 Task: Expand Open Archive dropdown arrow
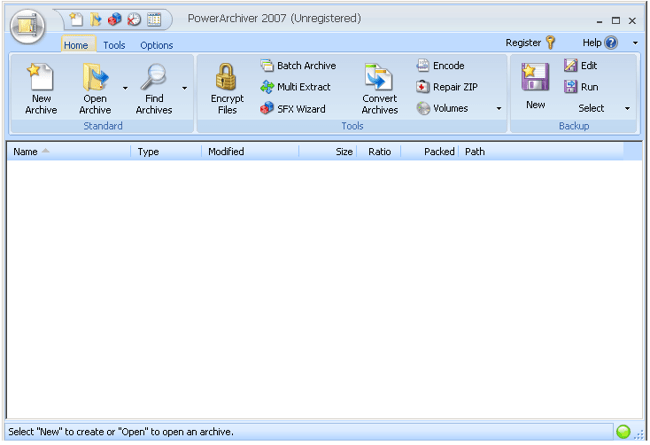tap(125, 88)
